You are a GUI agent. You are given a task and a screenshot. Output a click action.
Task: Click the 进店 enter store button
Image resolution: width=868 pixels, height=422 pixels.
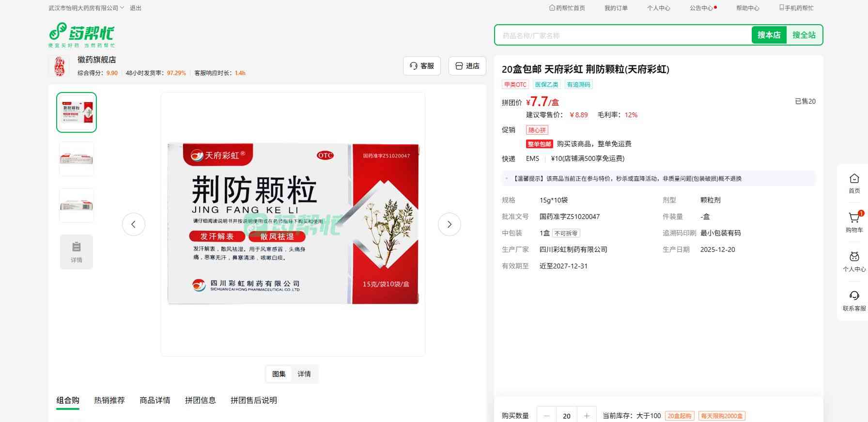(467, 66)
